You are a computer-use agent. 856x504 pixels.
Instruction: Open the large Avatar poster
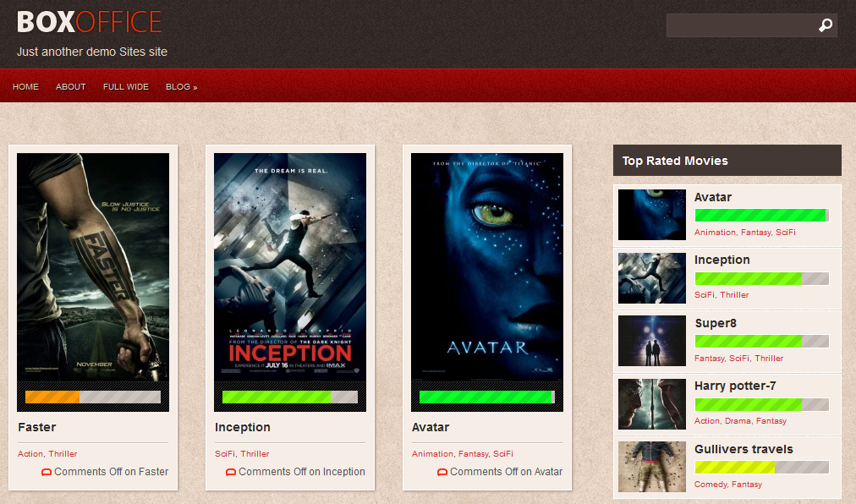pos(487,267)
